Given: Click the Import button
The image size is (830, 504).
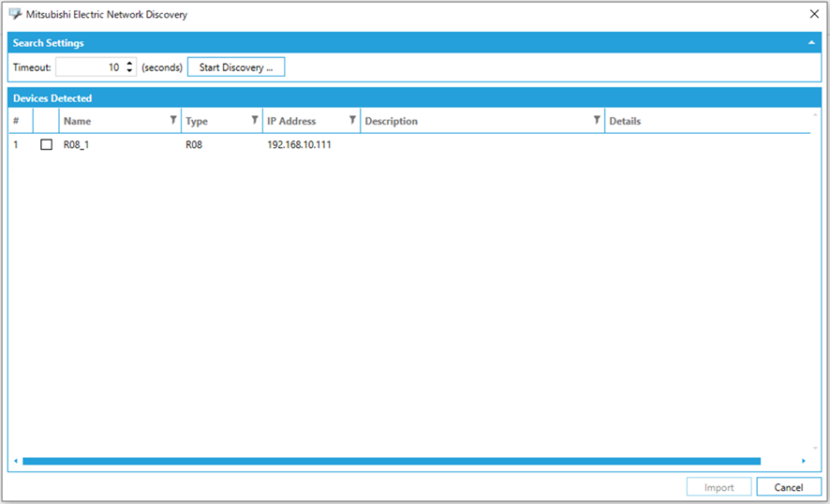Looking at the screenshot, I should [719, 487].
